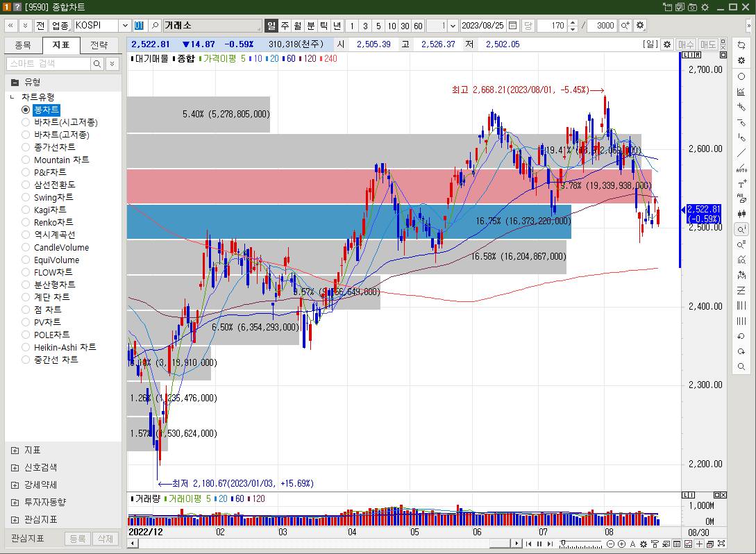Select Heikin-Ashi 차트 radio button
The image size is (756, 554).
pos(26,347)
